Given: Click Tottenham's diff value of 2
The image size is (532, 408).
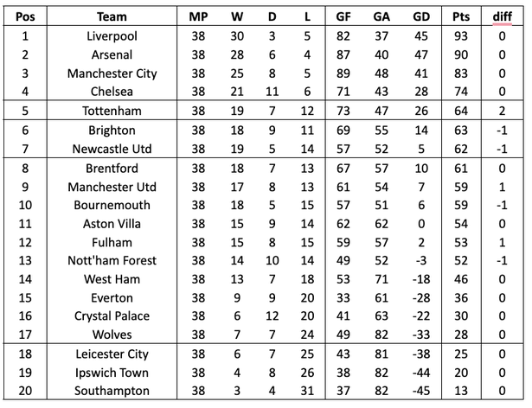Looking at the screenshot, I should (502, 111).
